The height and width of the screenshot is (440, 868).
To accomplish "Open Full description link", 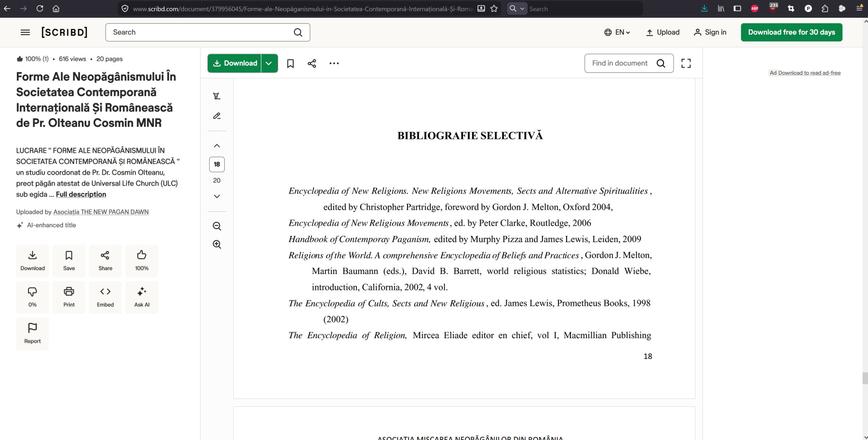I will [81, 194].
